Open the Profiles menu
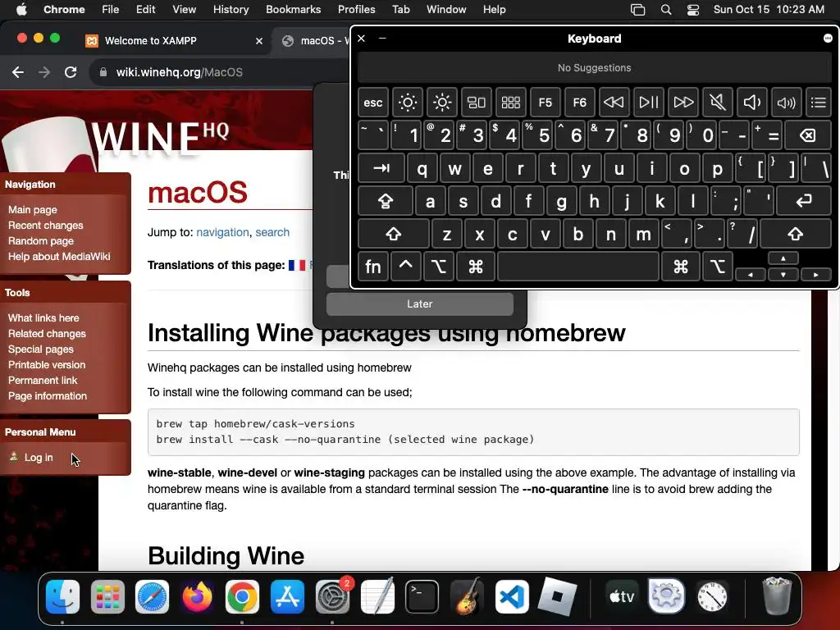 coord(356,9)
